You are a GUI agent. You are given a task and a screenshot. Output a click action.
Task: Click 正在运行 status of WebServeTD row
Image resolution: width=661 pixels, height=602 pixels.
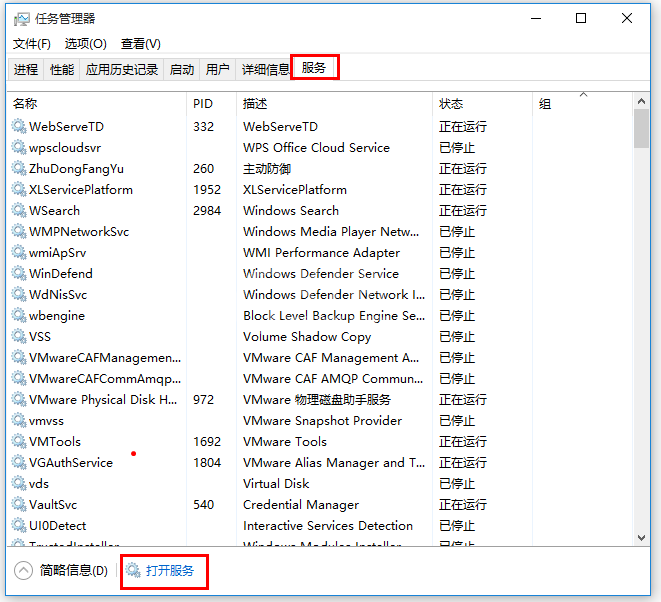pyautogui.click(x=463, y=126)
